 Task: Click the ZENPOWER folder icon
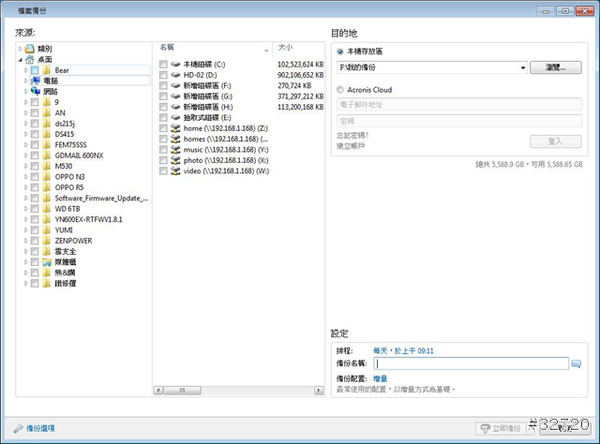point(47,241)
